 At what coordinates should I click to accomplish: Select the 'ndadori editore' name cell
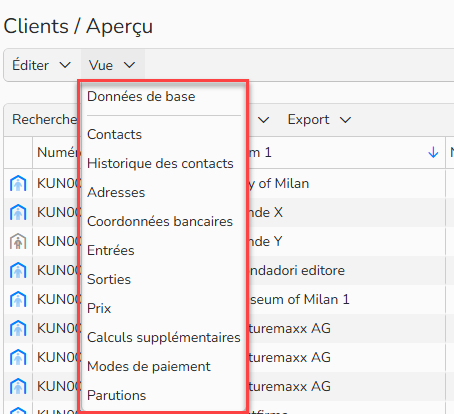click(347, 271)
